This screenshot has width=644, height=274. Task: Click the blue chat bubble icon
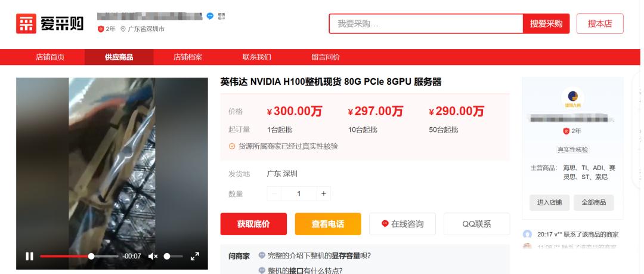click(210, 16)
